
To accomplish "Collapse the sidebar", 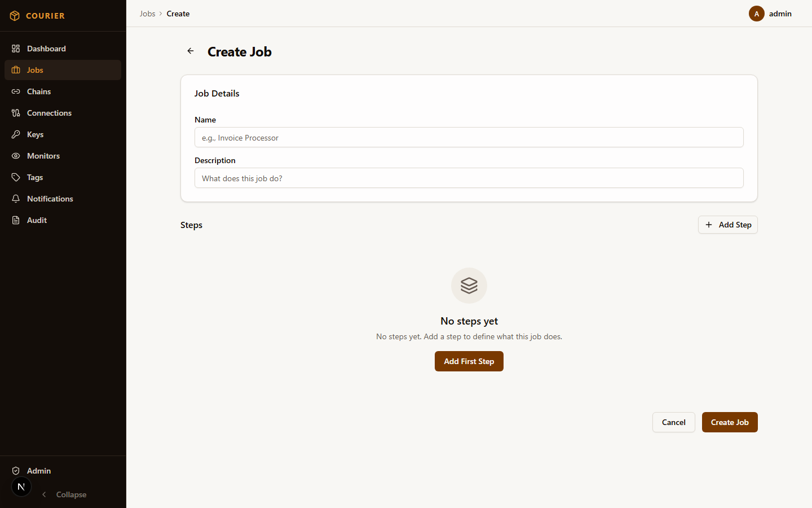I will 64,494.
